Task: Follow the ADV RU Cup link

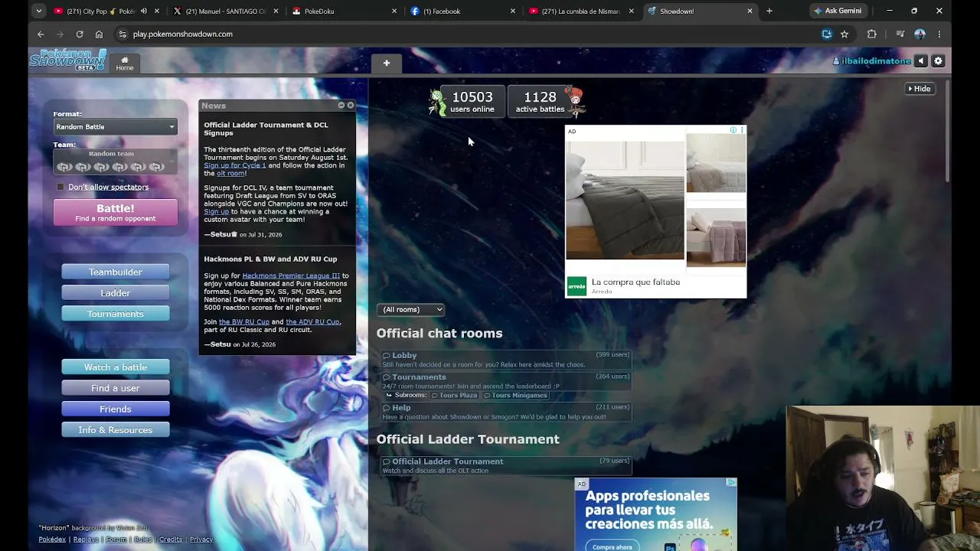Action: (312, 322)
